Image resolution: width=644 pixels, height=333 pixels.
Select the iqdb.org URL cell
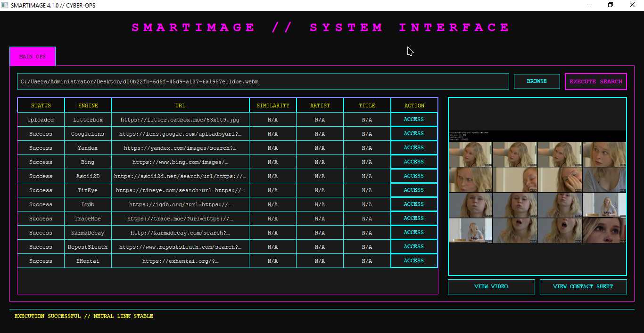[x=181, y=204]
